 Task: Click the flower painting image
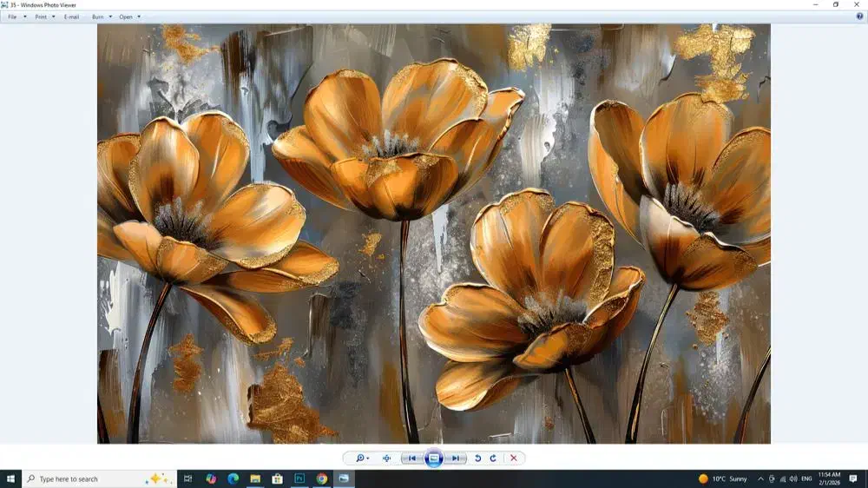[x=434, y=234]
